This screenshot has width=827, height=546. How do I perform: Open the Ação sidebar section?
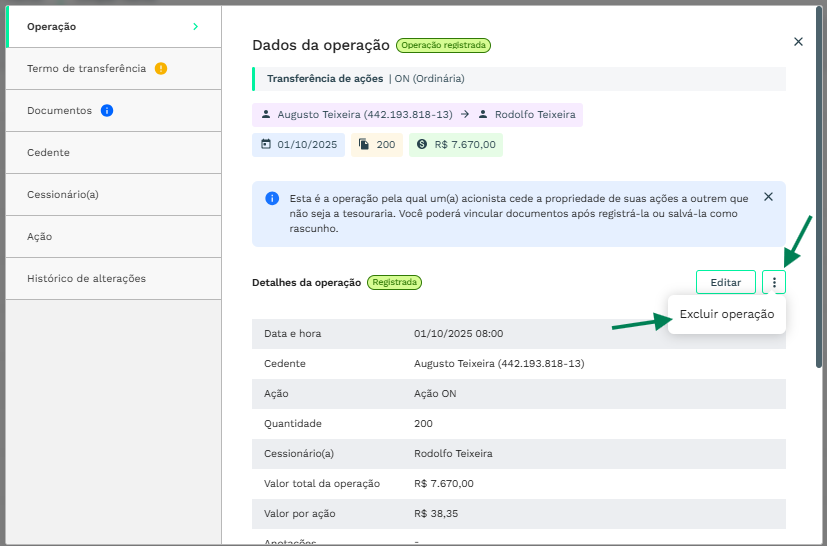pyautogui.click(x=40, y=237)
